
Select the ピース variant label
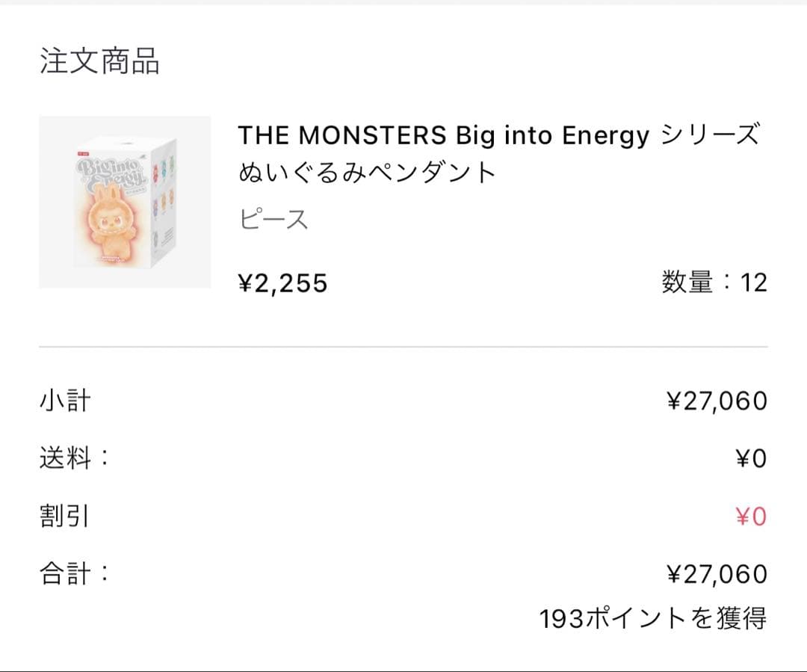click(273, 221)
